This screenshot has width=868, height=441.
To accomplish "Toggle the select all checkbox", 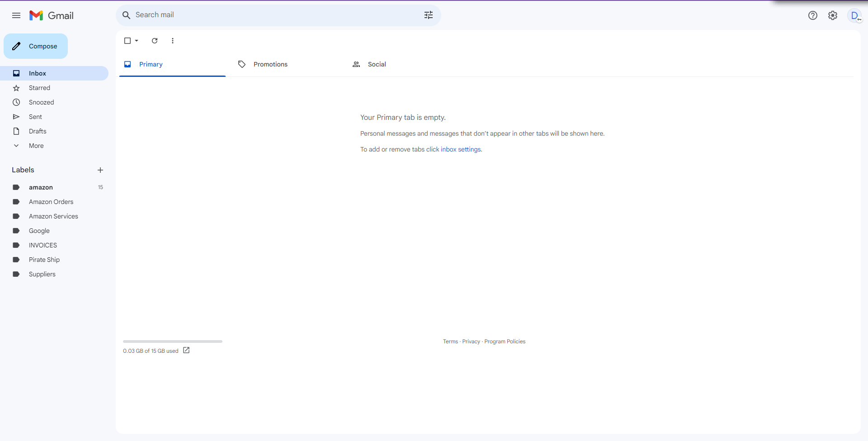I will 127,41.
